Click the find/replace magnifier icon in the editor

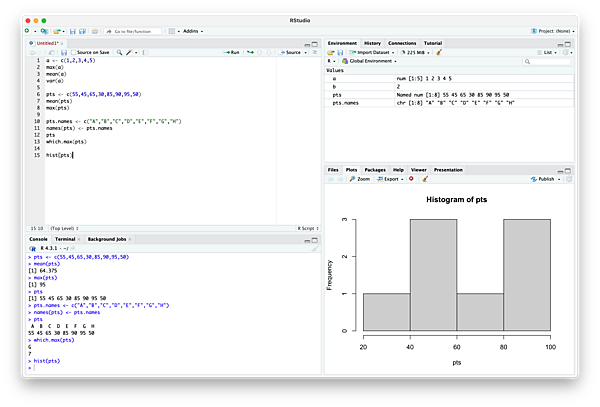tap(119, 51)
